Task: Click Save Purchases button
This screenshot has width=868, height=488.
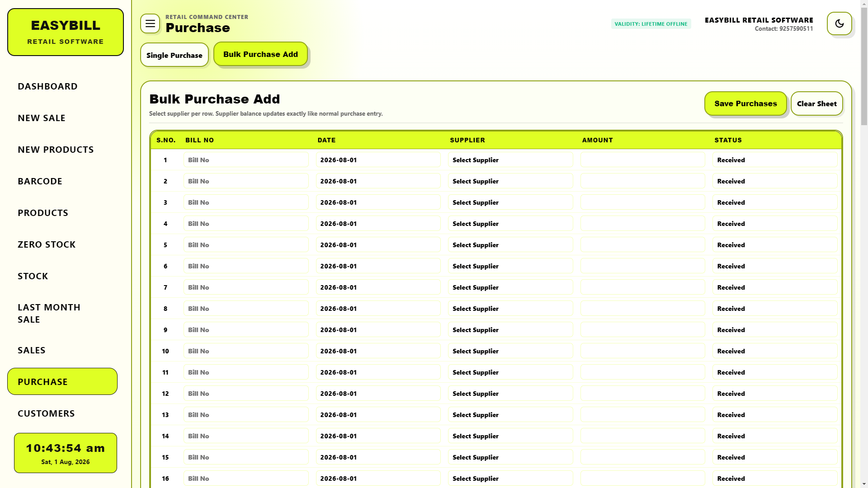Action: pyautogui.click(x=745, y=103)
